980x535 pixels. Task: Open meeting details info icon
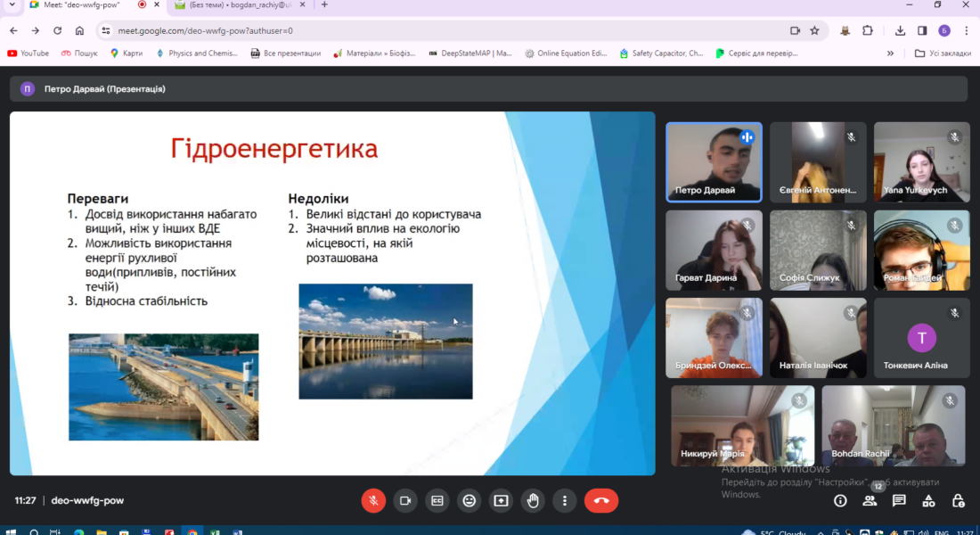coord(840,501)
